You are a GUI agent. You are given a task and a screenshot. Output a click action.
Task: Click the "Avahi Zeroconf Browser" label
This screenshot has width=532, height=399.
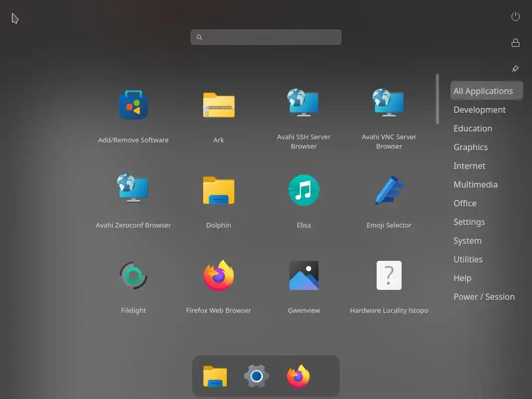click(x=134, y=225)
